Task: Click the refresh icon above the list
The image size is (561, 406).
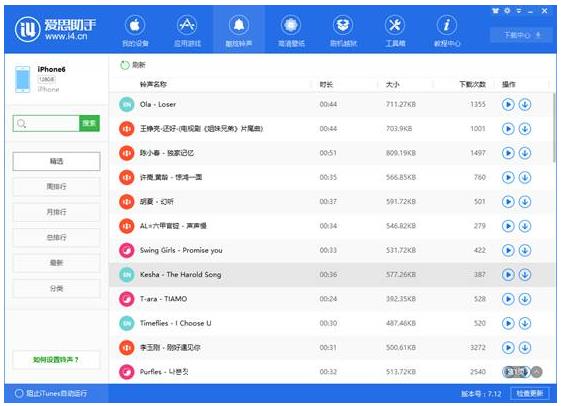Action: coord(125,65)
